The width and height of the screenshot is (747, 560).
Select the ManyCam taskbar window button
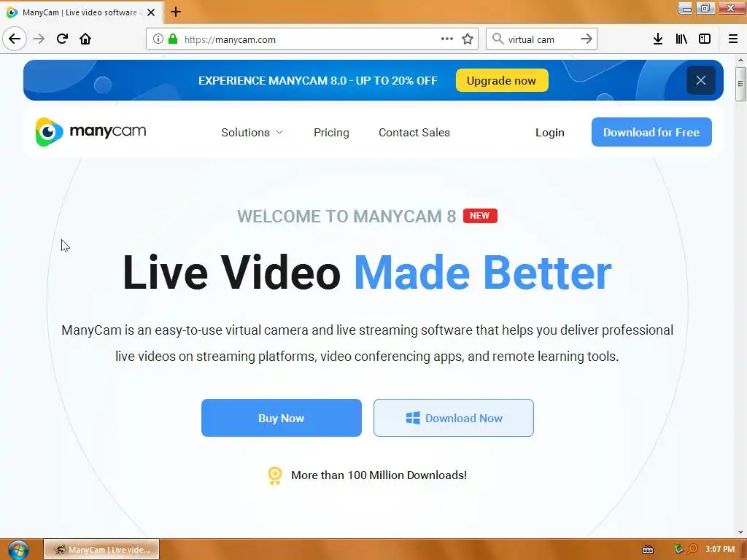(101, 550)
